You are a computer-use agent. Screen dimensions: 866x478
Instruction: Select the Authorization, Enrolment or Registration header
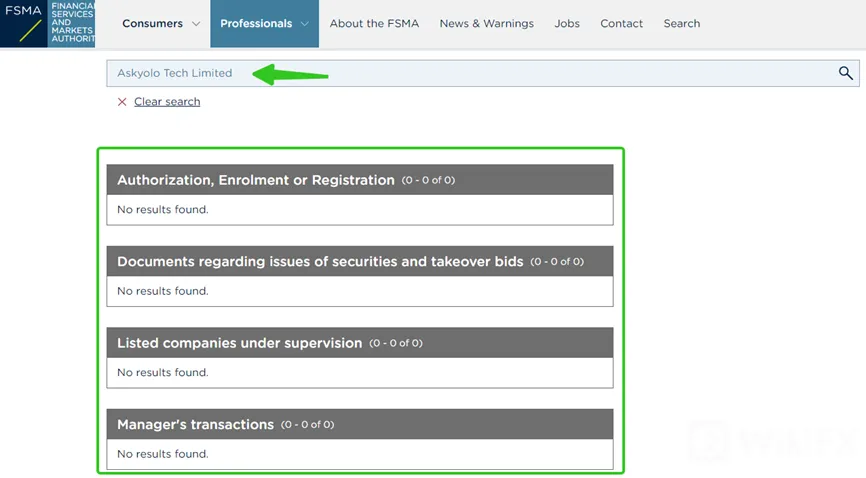[360, 180]
